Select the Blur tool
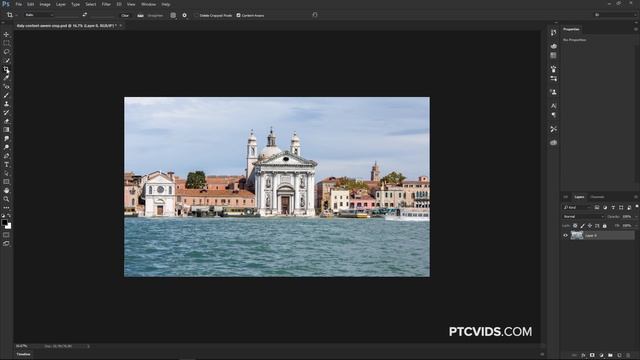This screenshot has height=360, width=640. [x=6, y=138]
